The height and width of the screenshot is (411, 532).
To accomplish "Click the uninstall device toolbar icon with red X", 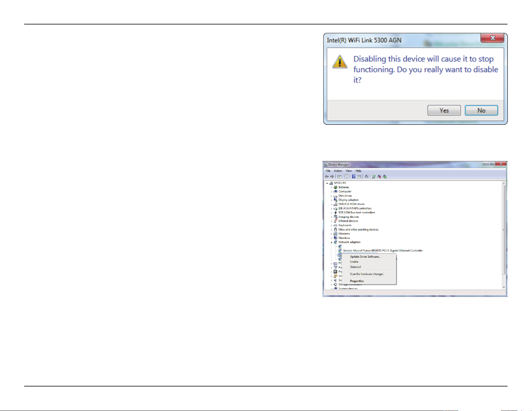I will point(379,176).
